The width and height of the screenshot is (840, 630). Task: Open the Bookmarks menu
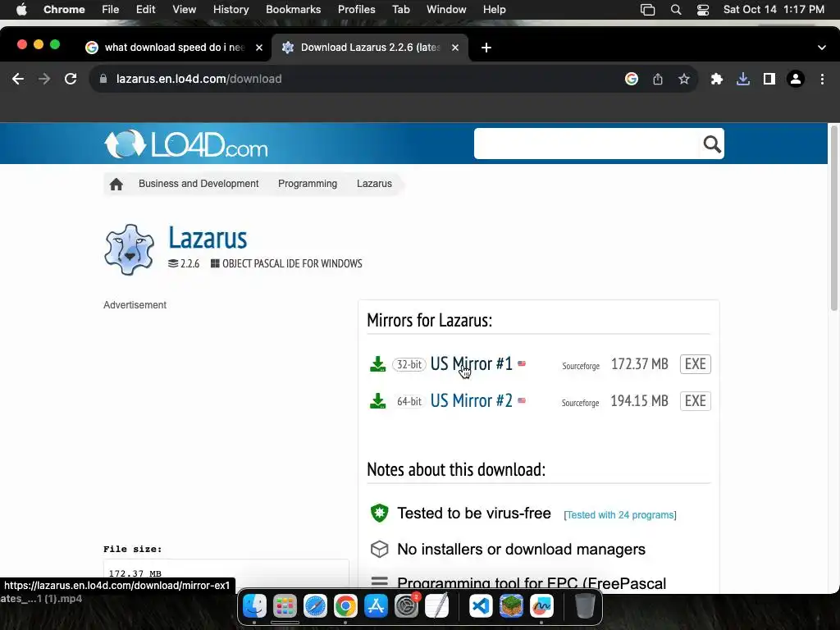293,10
